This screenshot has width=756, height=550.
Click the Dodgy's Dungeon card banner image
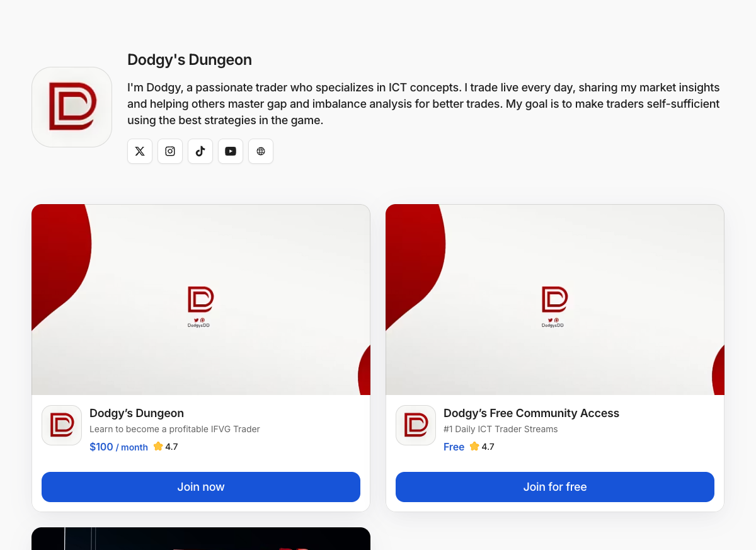(x=201, y=299)
